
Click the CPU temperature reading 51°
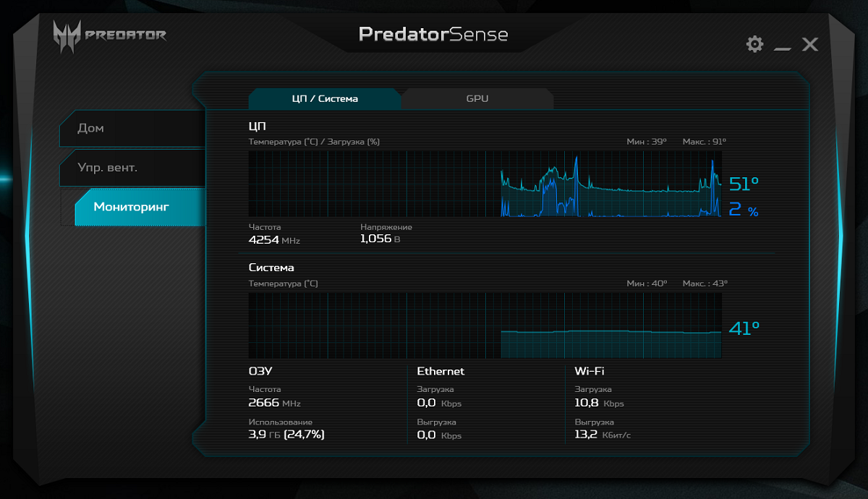(744, 184)
